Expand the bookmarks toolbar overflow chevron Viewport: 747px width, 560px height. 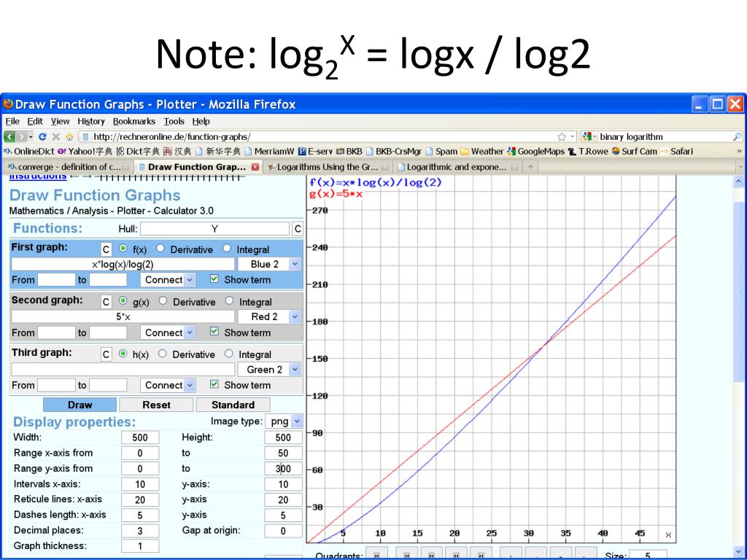click(x=740, y=152)
